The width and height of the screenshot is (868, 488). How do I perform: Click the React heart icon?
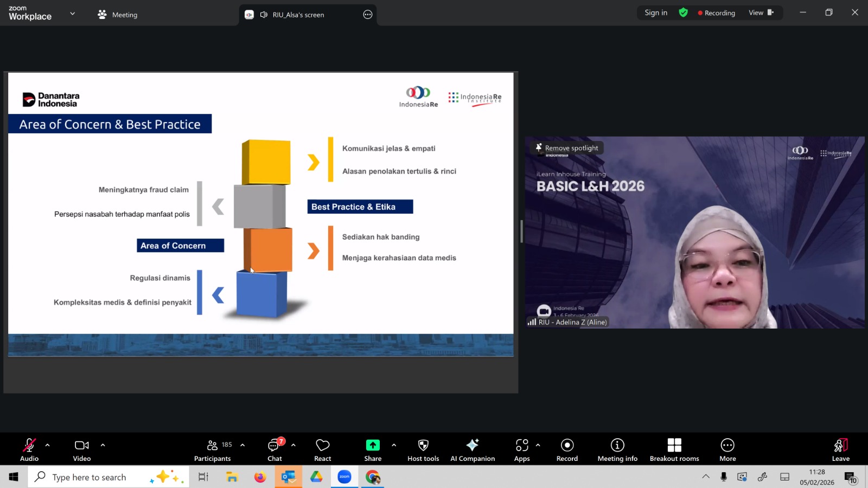[x=322, y=450]
